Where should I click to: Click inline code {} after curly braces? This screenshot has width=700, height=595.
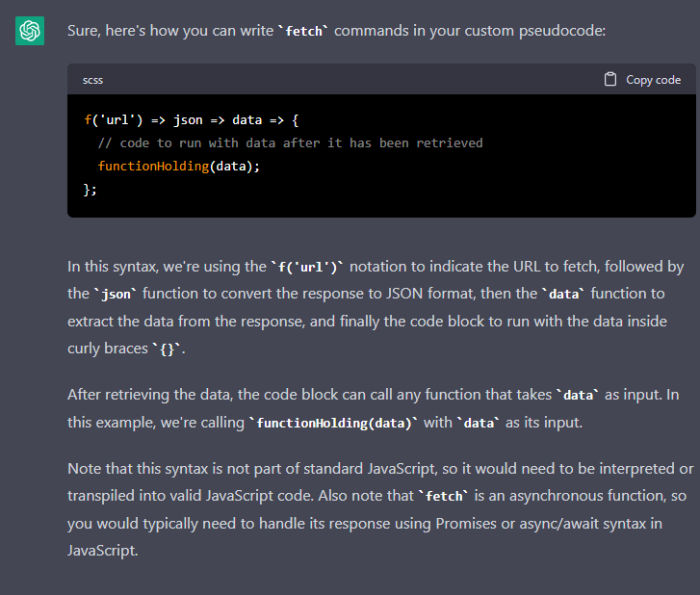[167, 349]
